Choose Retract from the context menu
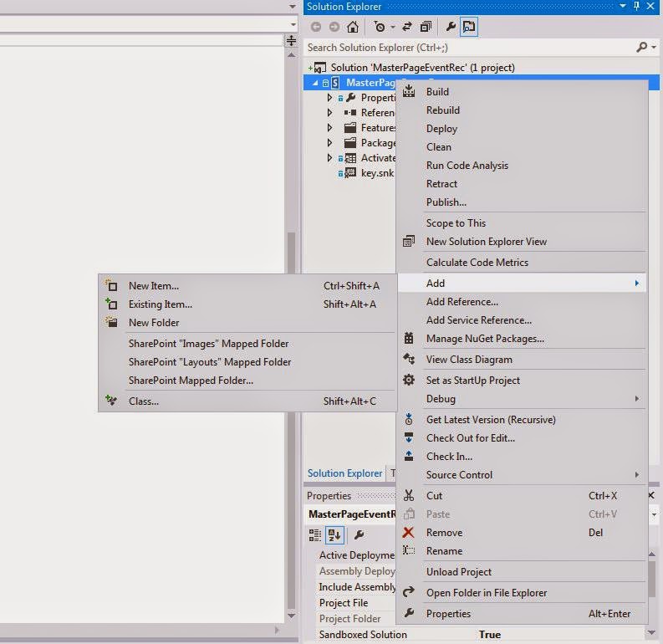Image resolution: width=663 pixels, height=644 pixels. 522,183
